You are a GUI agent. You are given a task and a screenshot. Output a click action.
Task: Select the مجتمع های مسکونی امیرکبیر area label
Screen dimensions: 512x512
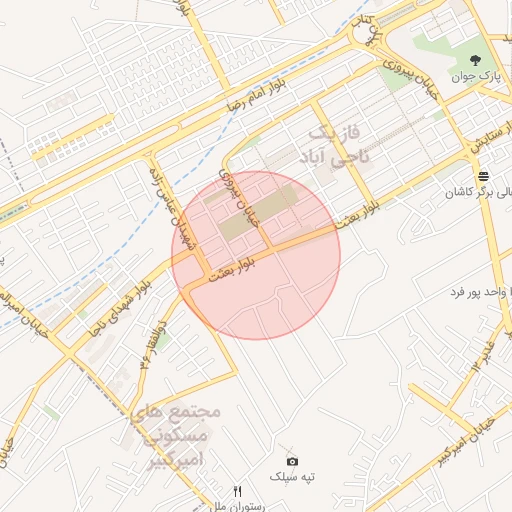point(176,437)
